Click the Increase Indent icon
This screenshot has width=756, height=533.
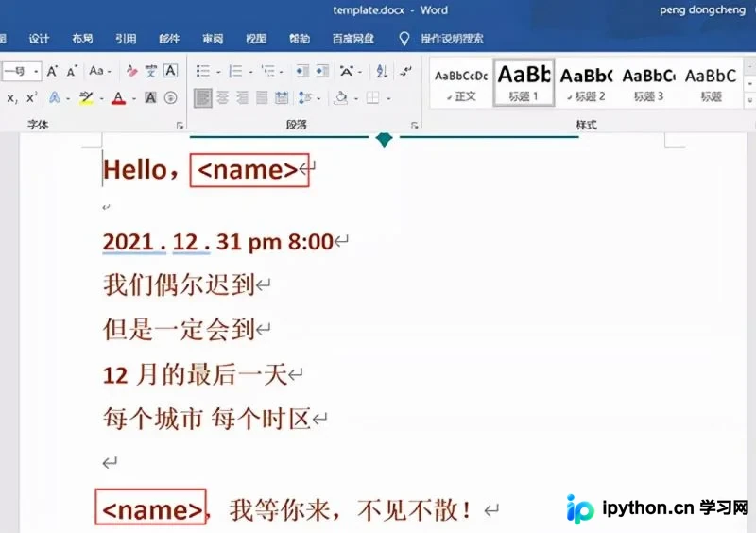pos(322,72)
